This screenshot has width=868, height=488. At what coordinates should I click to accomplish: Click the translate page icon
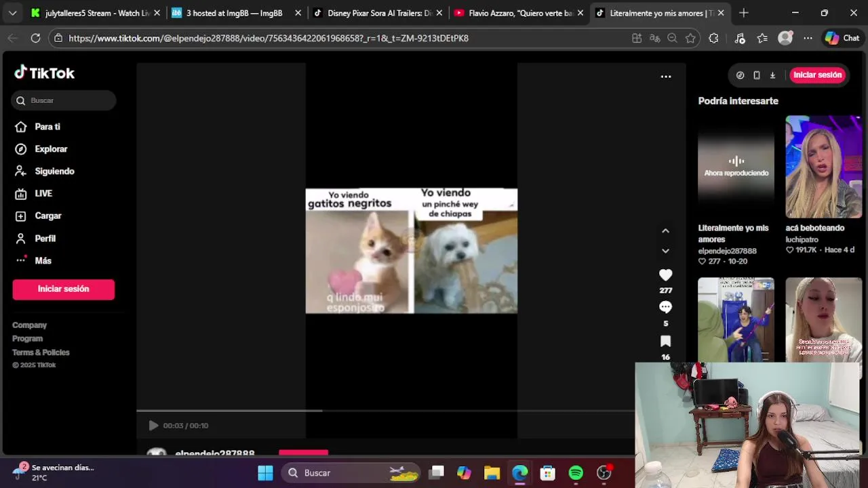654,39
